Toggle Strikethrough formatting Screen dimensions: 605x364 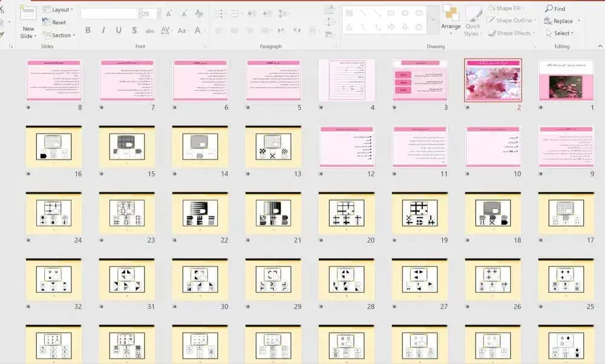tap(149, 30)
